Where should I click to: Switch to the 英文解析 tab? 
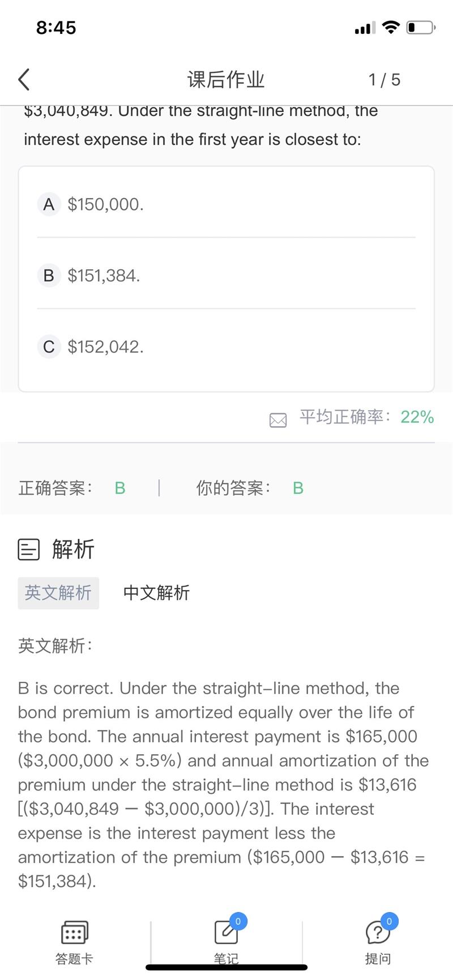58,593
